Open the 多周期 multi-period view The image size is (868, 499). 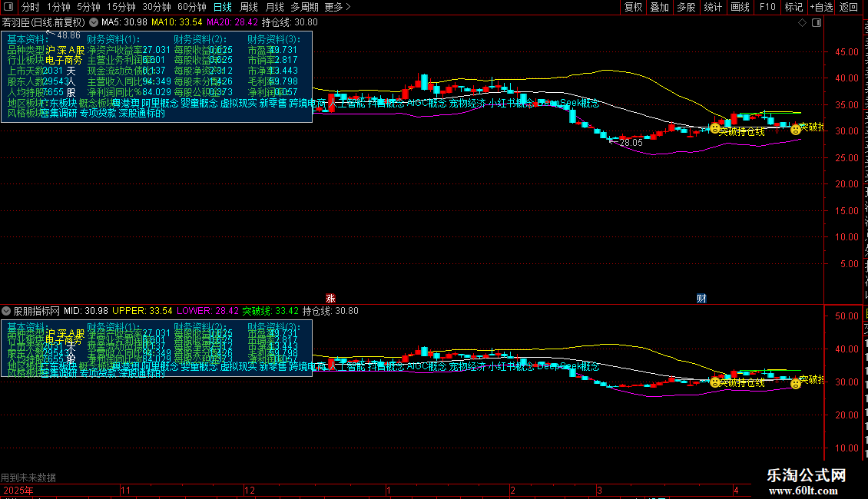click(x=304, y=7)
